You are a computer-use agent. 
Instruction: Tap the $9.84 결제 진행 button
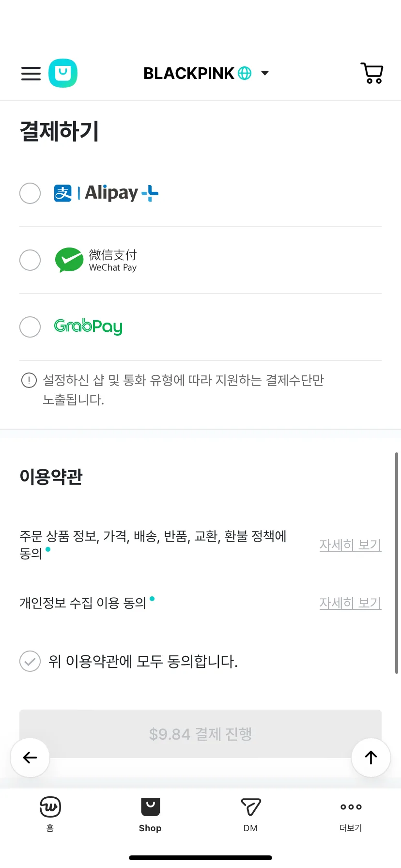(x=200, y=734)
